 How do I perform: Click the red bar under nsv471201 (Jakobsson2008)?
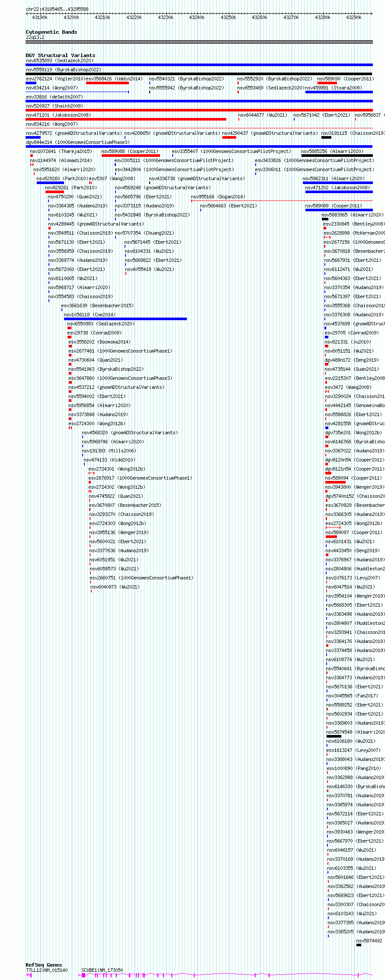(126, 119)
